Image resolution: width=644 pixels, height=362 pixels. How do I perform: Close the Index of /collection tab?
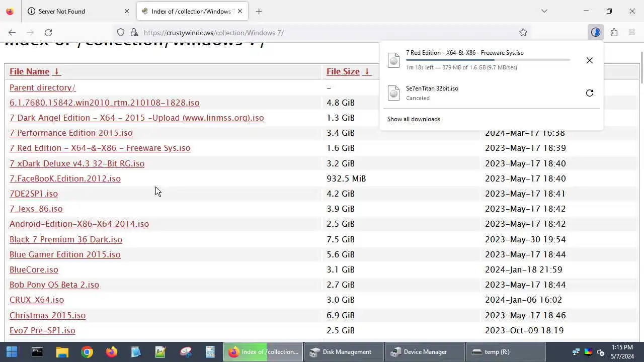click(x=240, y=11)
